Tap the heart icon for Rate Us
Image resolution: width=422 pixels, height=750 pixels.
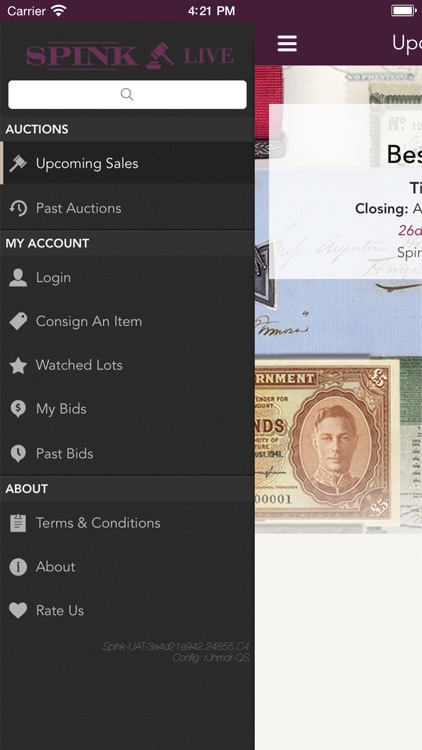18,611
